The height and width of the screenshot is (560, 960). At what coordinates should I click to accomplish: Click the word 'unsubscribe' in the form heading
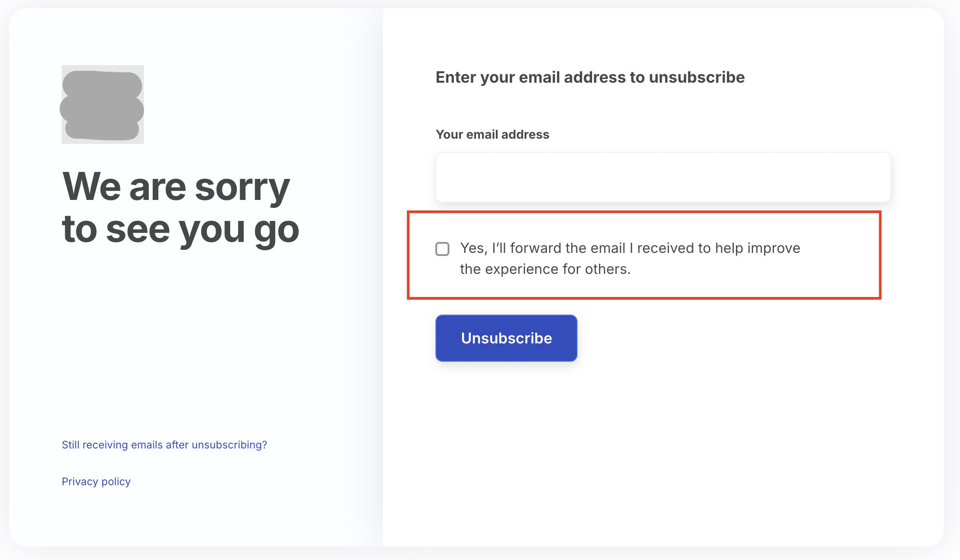tap(697, 77)
